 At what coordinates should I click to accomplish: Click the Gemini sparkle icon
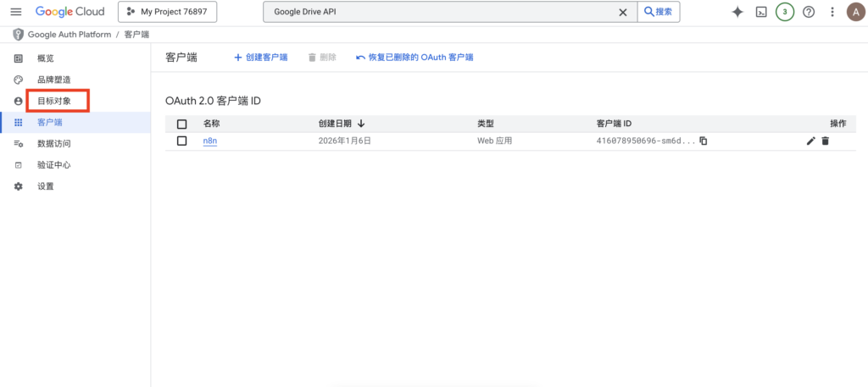737,12
